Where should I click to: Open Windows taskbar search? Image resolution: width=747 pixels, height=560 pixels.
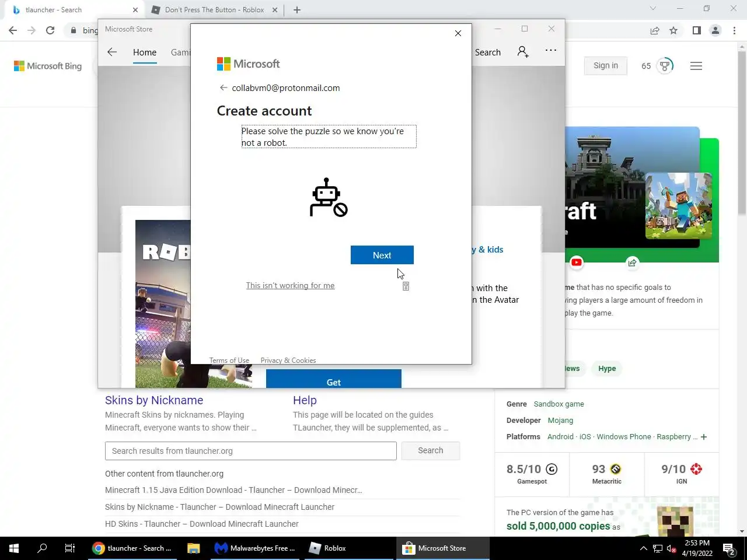tap(42, 548)
